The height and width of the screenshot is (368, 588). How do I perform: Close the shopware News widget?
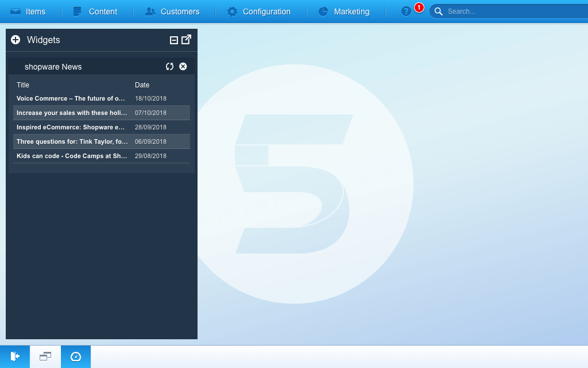coord(183,67)
